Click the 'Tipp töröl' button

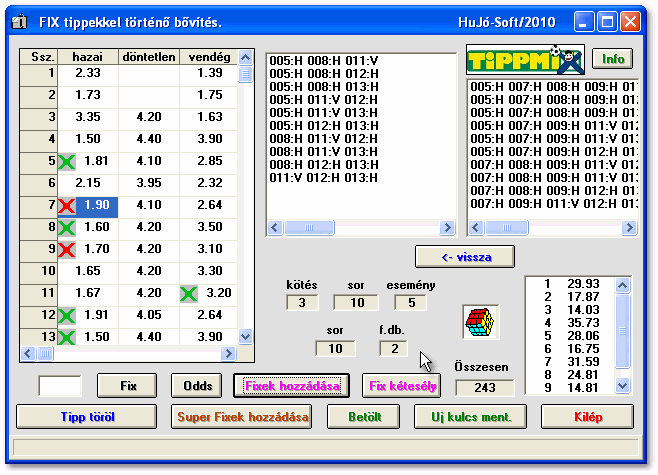point(87,417)
